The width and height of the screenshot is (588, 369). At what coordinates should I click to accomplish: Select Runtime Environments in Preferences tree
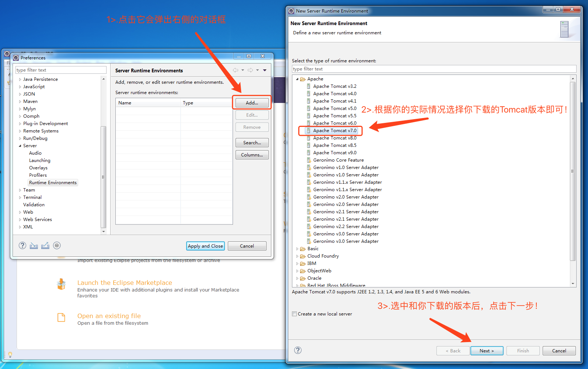click(53, 183)
